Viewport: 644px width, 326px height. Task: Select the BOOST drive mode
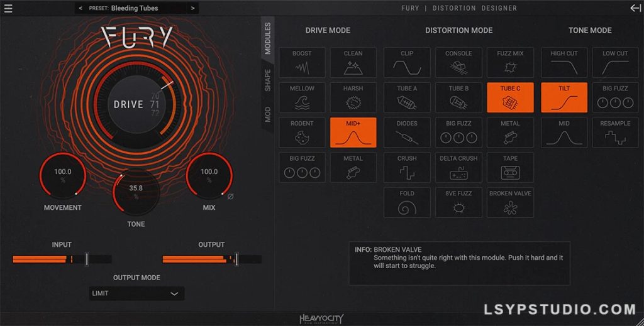click(x=302, y=62)
